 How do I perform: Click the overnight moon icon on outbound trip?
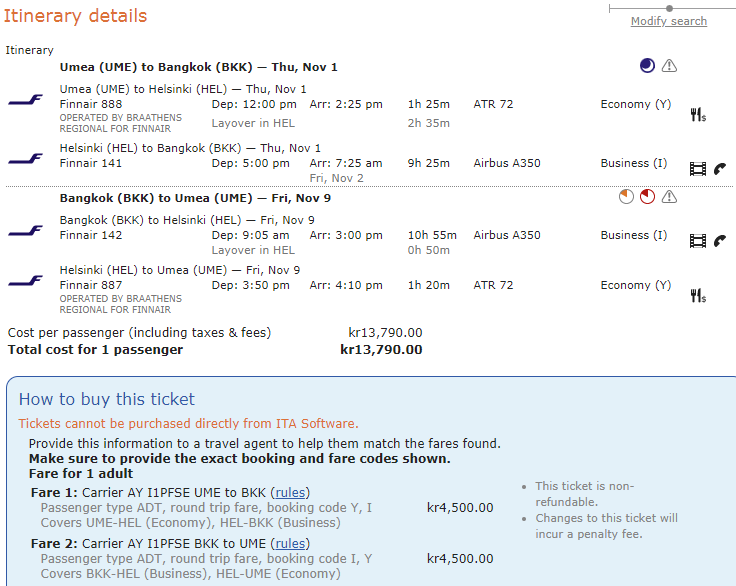[x=648, y=66]
